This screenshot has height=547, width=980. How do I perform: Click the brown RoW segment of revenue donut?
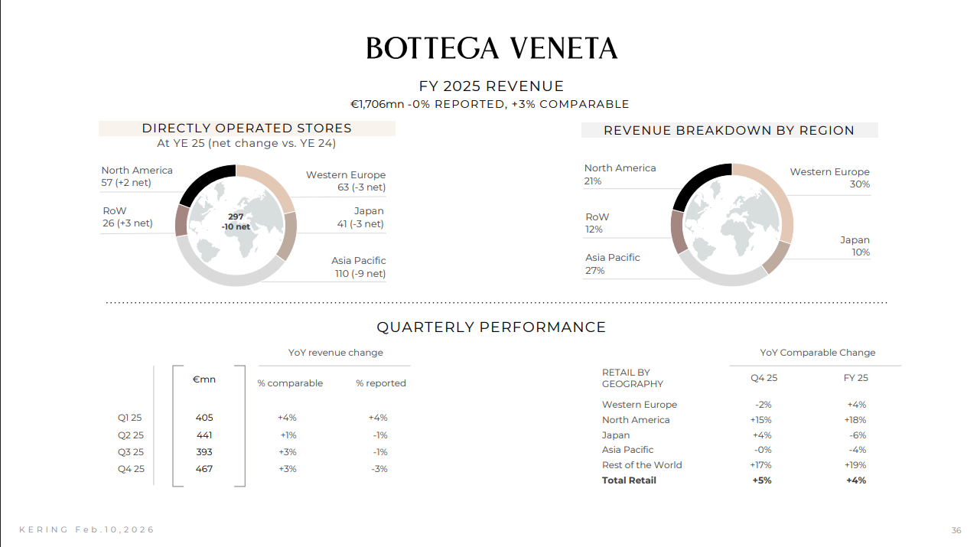coord(678,230)
